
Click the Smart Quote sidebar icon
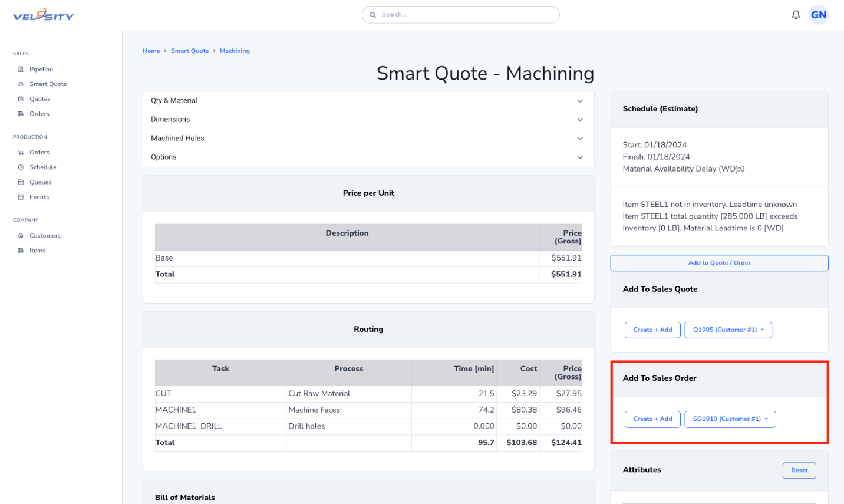pos(21,84)
